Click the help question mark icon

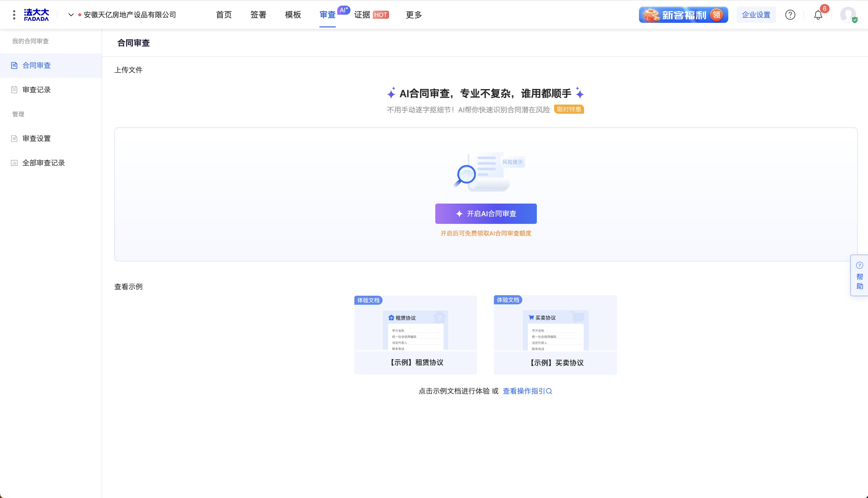tap(790, 15)
